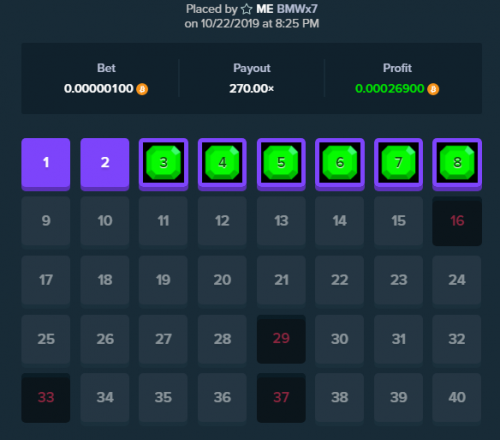Select the green gem on tile 5
Image resolution: width=500 pixels, height=440 pixels.
281,162
